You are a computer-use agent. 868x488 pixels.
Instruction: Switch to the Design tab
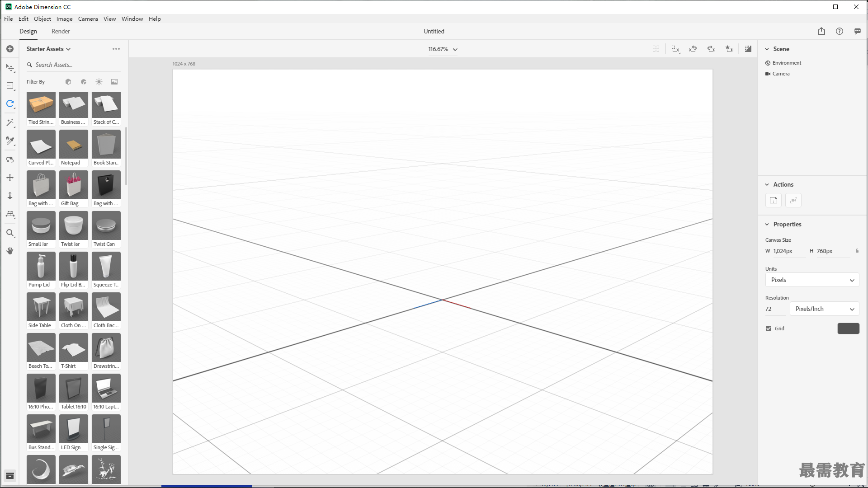coord(28,31)
